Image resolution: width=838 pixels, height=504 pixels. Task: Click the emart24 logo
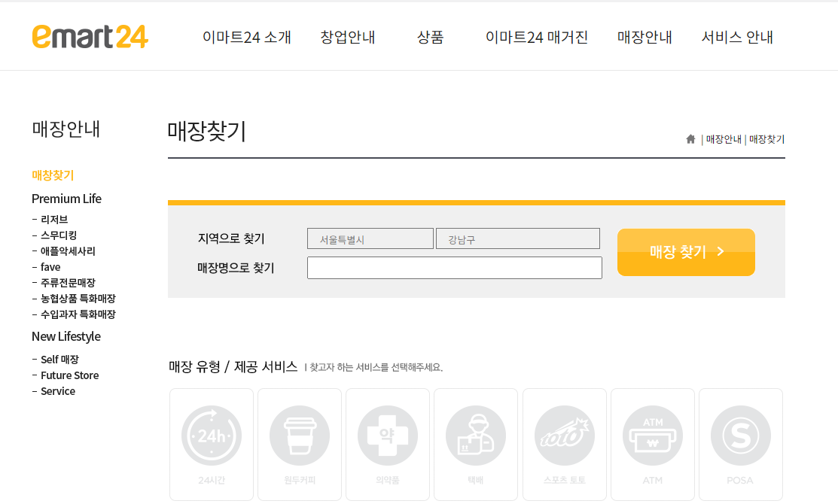(90, 36)
